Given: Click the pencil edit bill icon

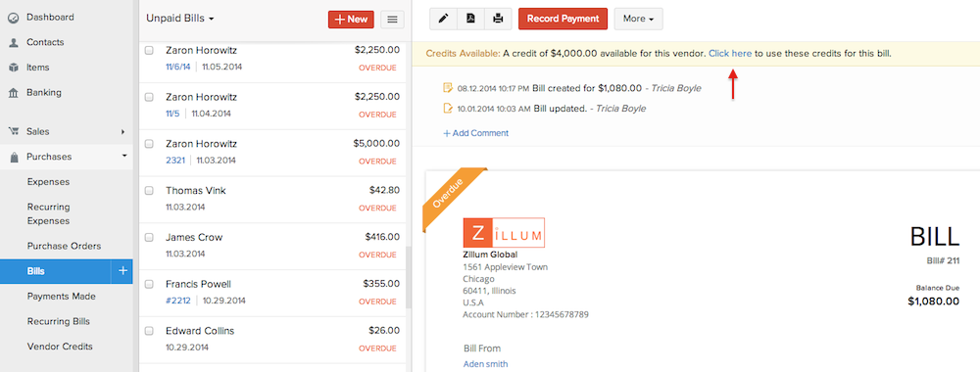Looking at the screenshot, I should (444, 19).
